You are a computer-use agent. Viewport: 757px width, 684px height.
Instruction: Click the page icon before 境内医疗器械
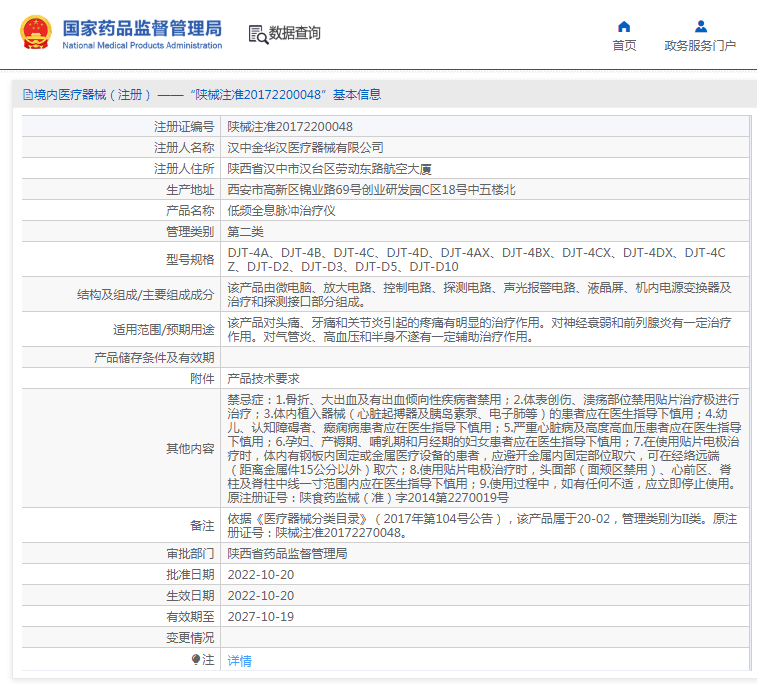27,95
